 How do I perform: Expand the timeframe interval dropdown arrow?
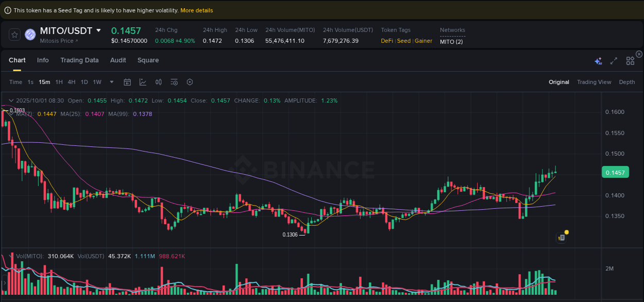111,82
